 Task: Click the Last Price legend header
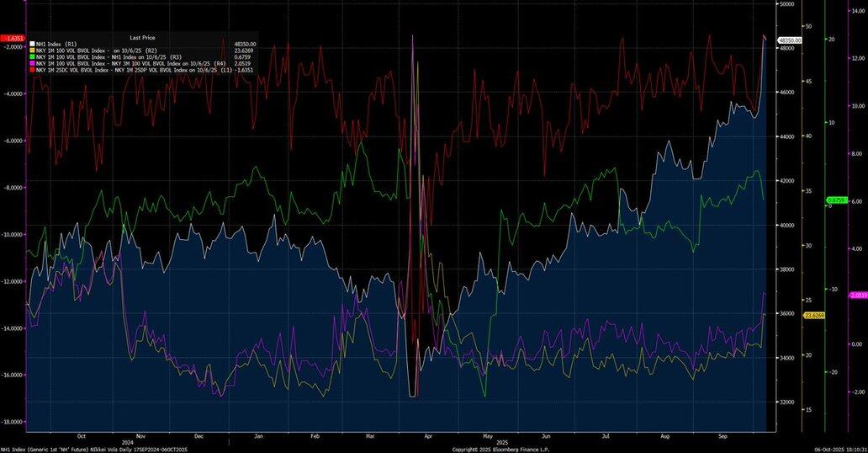(140, 37)
